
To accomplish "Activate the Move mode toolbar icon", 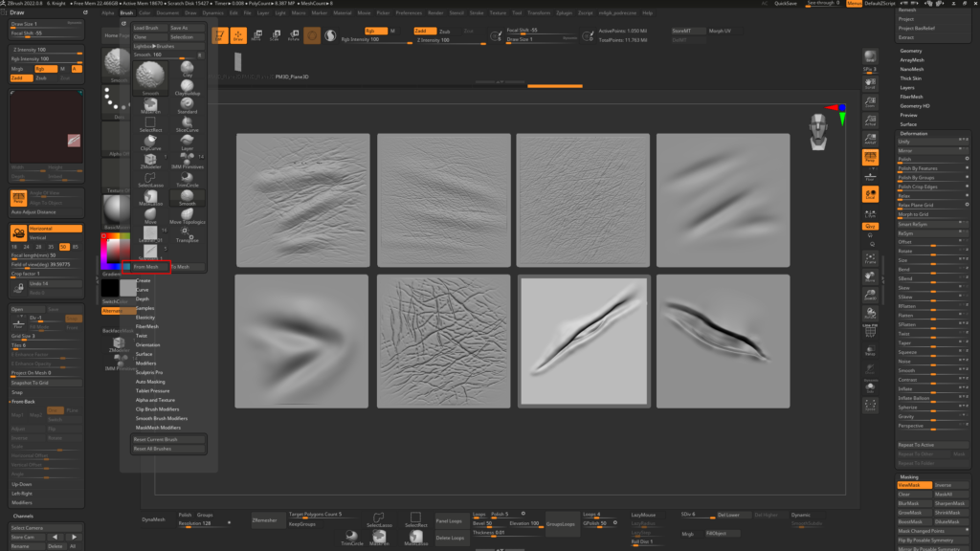I will click(x=256, y=36).
